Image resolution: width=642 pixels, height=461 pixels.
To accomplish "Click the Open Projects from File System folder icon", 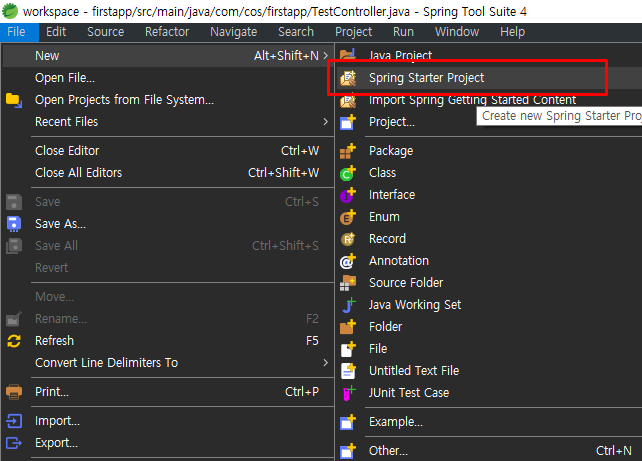I will (14, 100).
